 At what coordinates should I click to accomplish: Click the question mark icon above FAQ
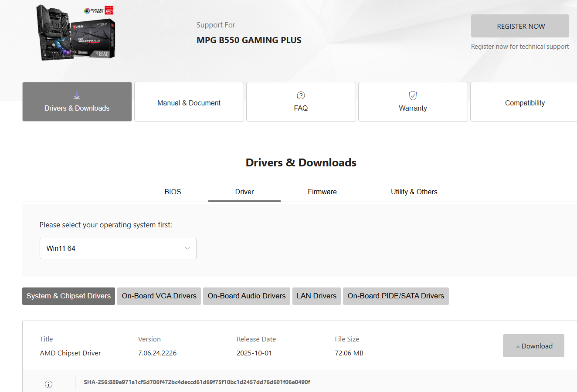point(301,95)
